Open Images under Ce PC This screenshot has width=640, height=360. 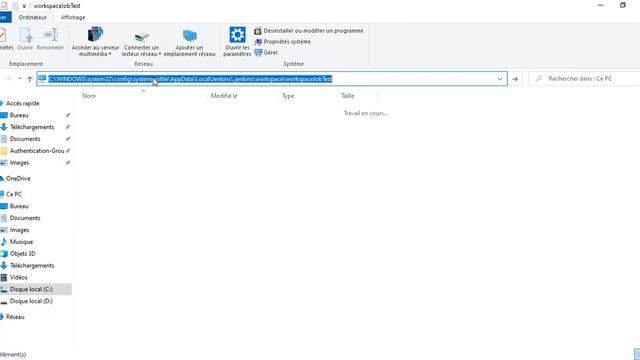[19, 230]
